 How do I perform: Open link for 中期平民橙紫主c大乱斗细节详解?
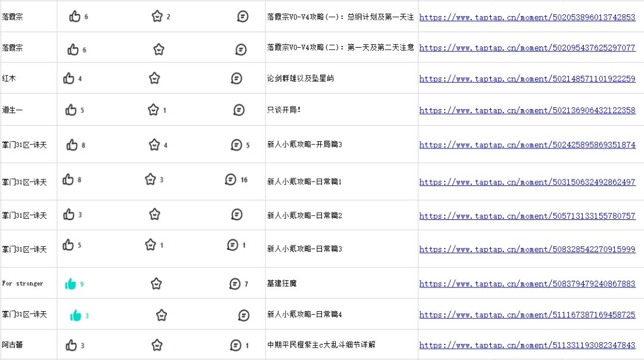pos(527,345)
